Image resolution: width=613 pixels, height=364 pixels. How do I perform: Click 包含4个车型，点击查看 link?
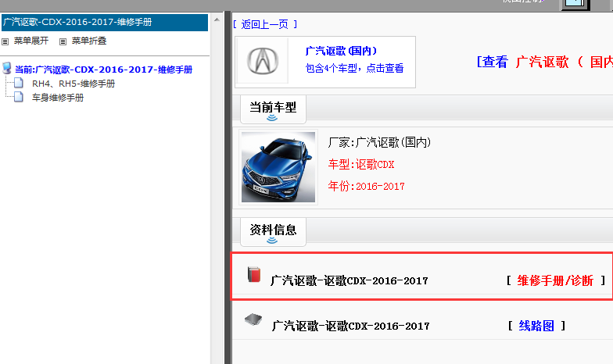coord(354,68)
